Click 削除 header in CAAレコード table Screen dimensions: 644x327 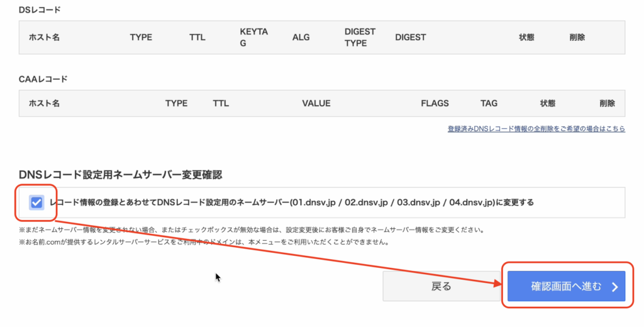click(x=607, y=103)
